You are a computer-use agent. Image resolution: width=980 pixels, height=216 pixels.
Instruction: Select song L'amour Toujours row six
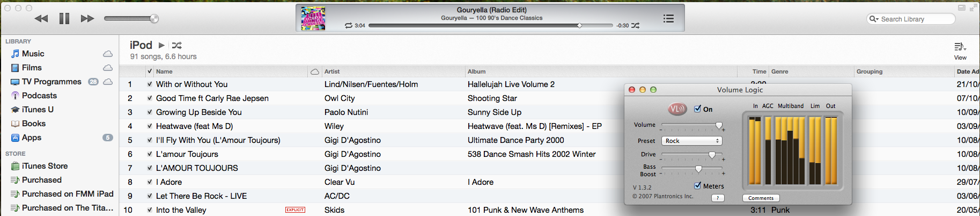(x=187, y=154)
